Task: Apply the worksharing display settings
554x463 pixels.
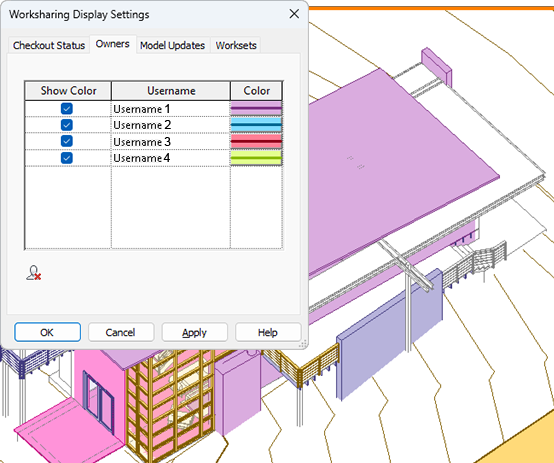Action: pyautogui.click(x=194, y=332)
